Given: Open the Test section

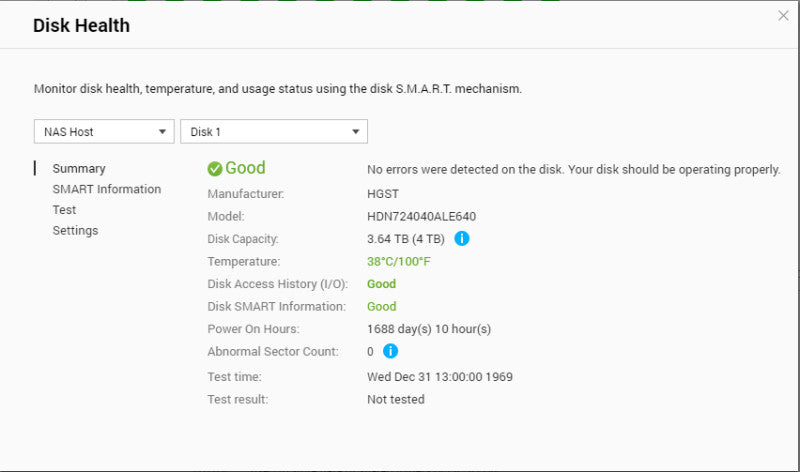Looking at the screenshot, I should [x=64, y=210].
